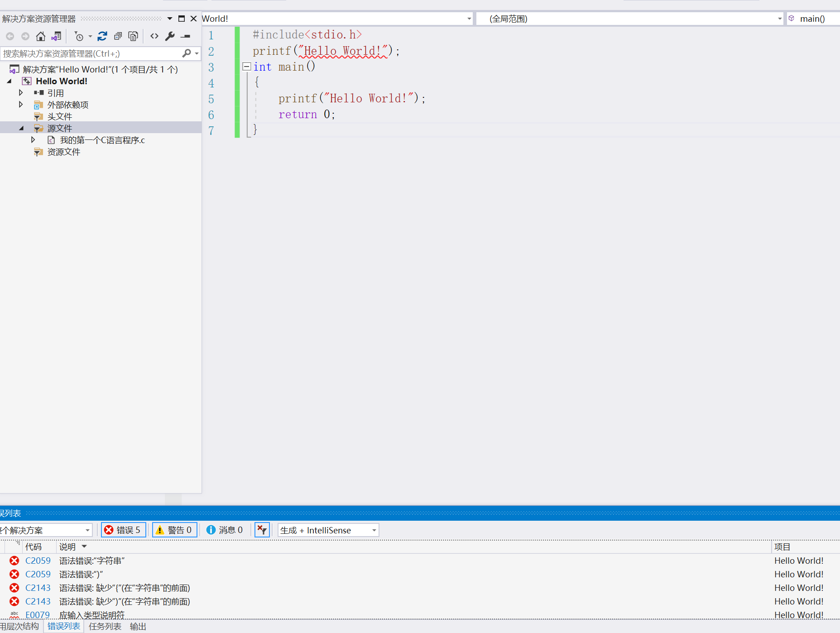840x633 pixels.
Task: Open C2143 link for 缺少“{” error
Action: tap(38, 588)
